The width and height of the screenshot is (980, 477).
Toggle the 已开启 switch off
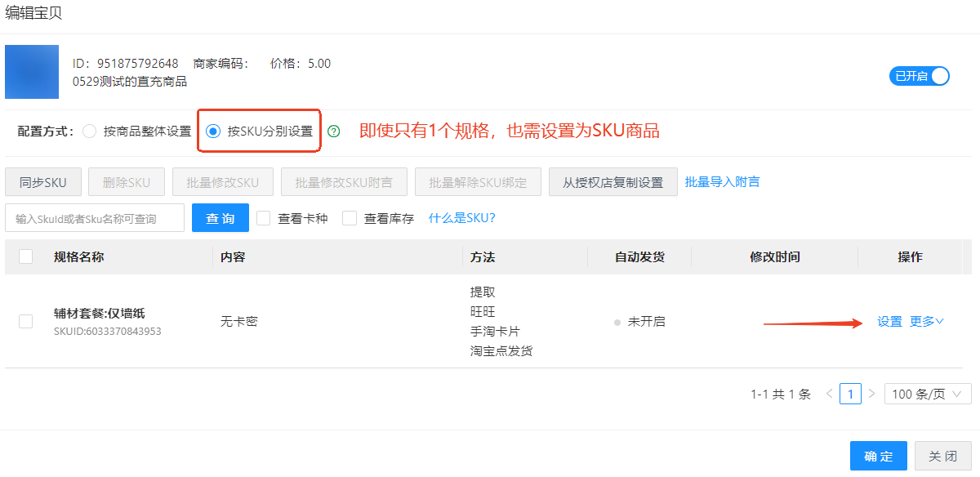[920, 76]
